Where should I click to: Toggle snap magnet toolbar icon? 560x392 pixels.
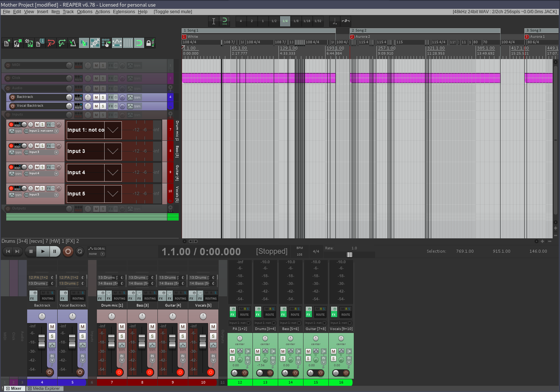point(139,43)
